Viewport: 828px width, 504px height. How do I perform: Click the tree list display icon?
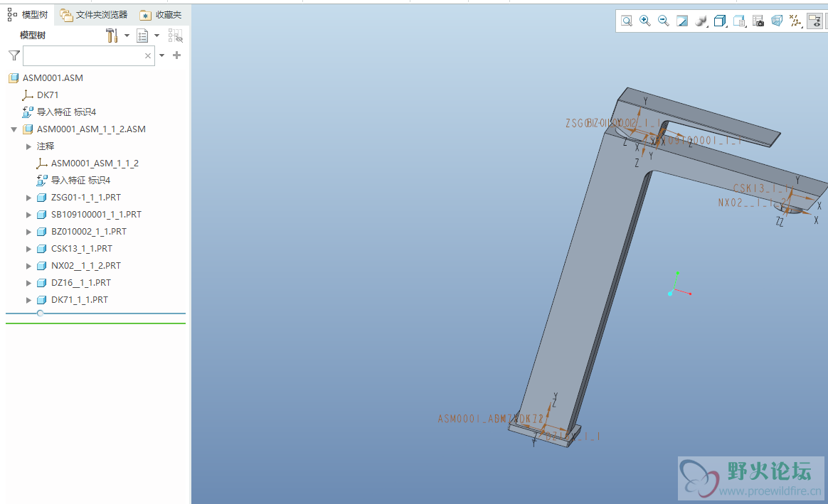tap(142, 36)
